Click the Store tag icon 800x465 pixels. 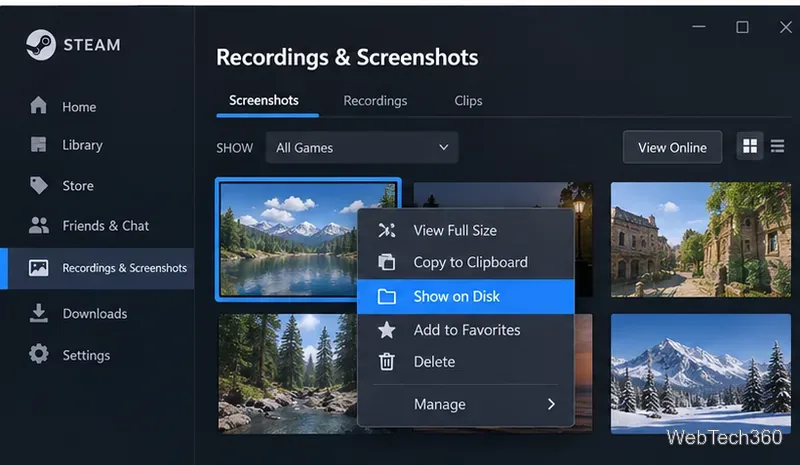tap(39, 185)
